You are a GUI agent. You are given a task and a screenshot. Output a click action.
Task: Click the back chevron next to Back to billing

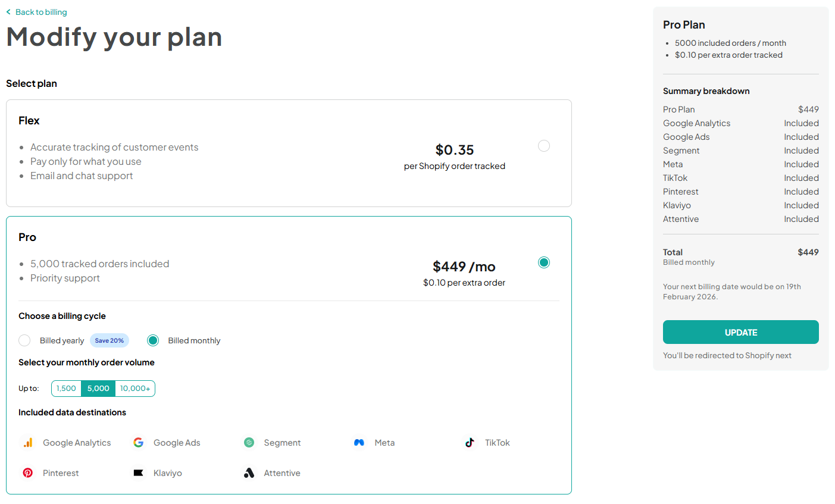(9, 11)
